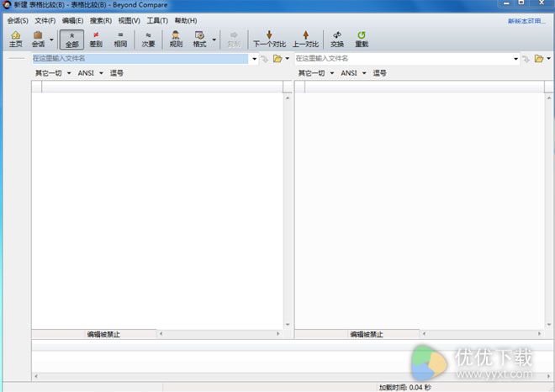Click right pane horizontal scrollbar left arrow
The height and width of the screenshot is (392, 555).
[424, 334]
